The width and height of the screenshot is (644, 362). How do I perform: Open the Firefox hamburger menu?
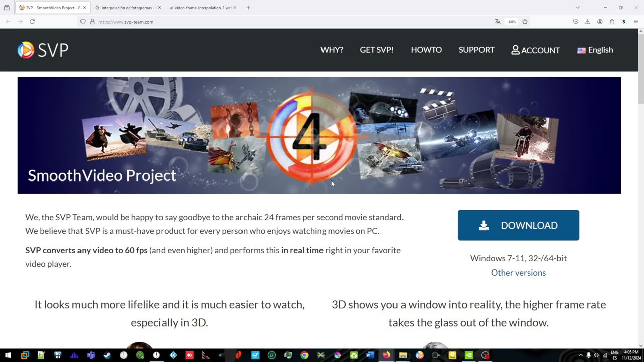(x=636, y=22)
